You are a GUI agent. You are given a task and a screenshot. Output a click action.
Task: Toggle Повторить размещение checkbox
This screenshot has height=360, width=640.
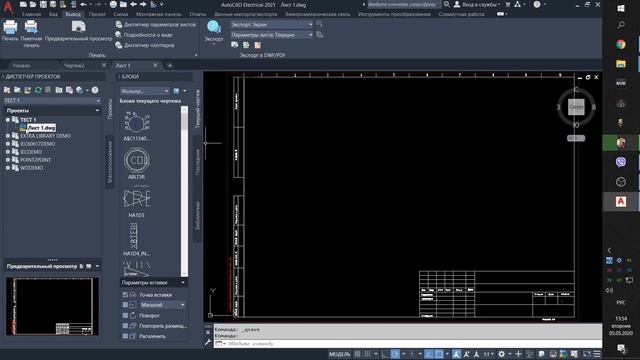tap(125, 326)
